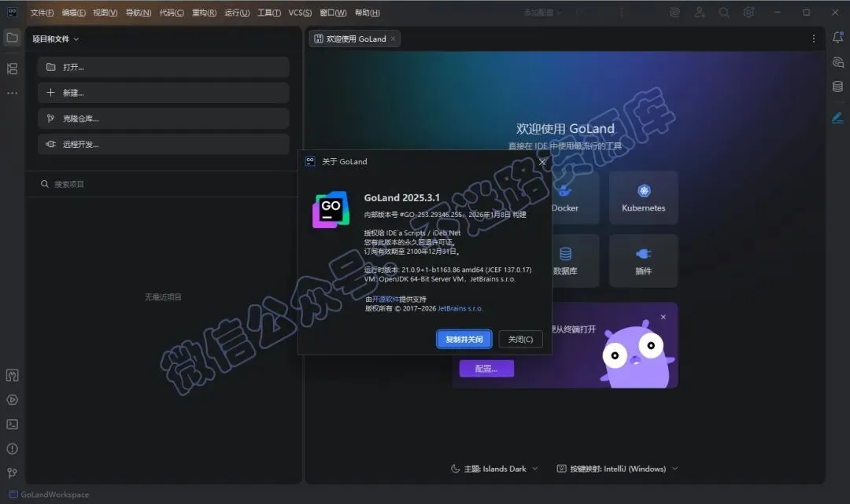The image size is (850, 504).
Task: Open the 工具(T) menu
Action: pos(269,13)
